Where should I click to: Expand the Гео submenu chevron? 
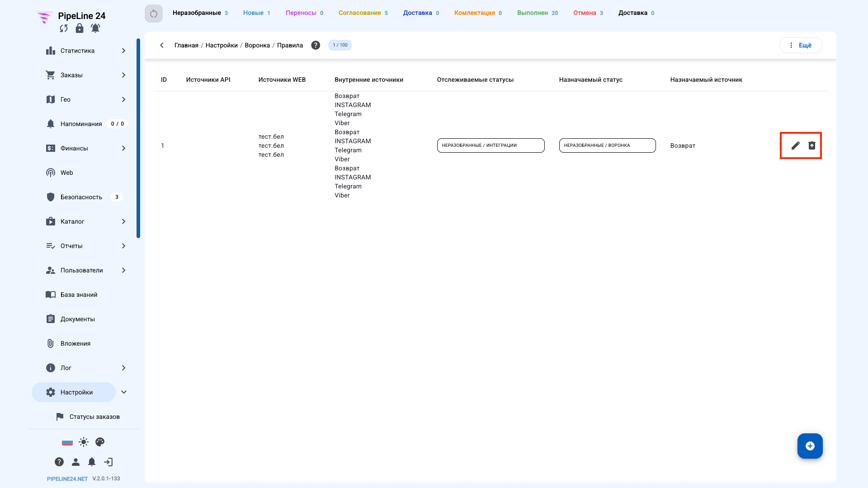tap(123, 99)
